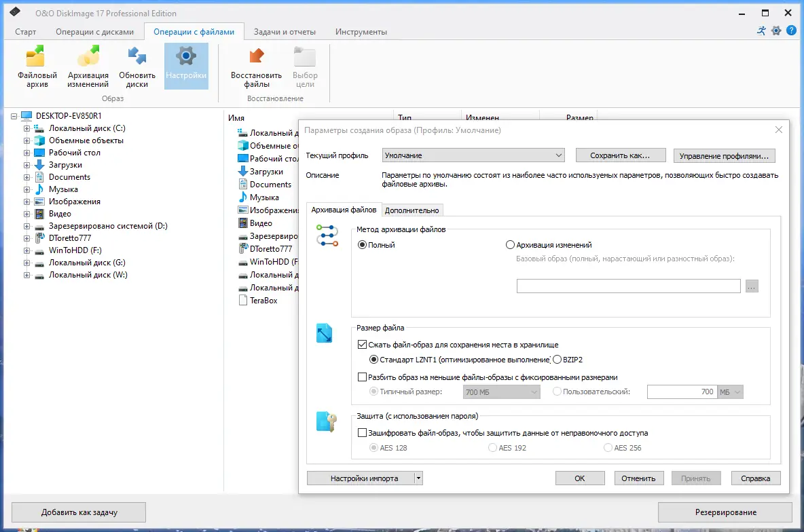
Task: Click the Имя column header
Action: (x=236, y=118)
